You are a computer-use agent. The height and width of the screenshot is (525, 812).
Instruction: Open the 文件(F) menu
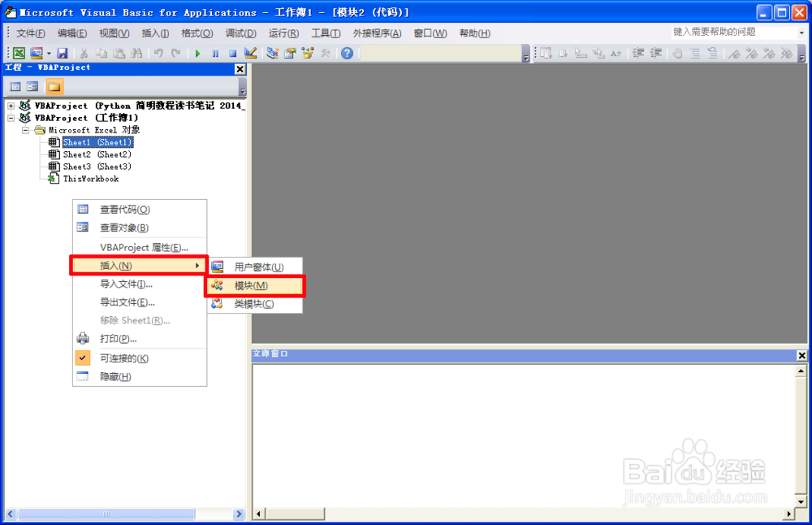[x=31, y=33]
